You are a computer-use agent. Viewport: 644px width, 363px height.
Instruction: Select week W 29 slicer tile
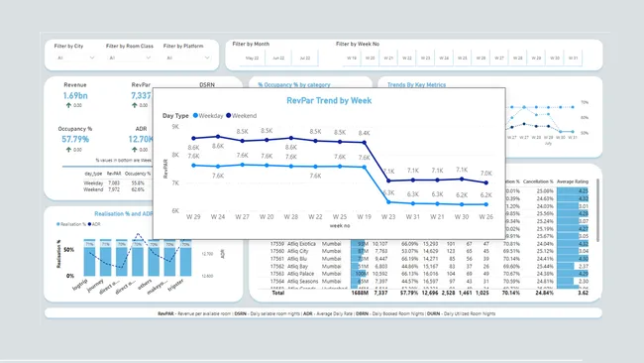pyautogui.click(x=536, y=58)
